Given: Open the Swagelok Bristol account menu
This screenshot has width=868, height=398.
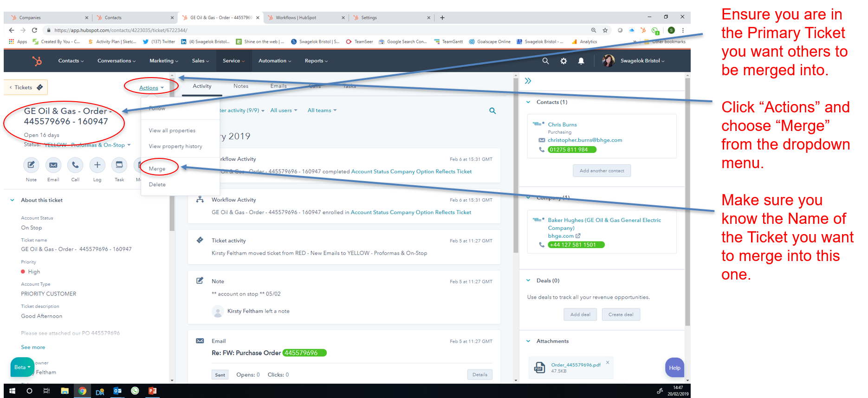Looking at the screenshot, I should click(x=642, y=61).
